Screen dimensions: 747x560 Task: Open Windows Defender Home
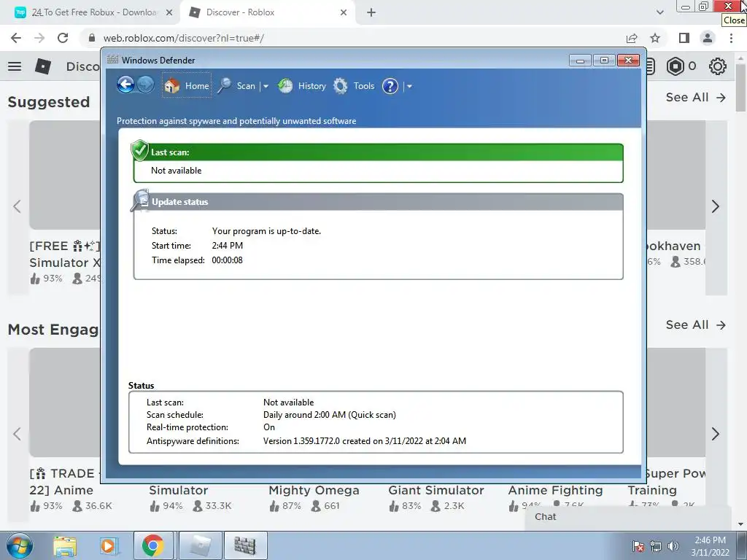[186, 86]
